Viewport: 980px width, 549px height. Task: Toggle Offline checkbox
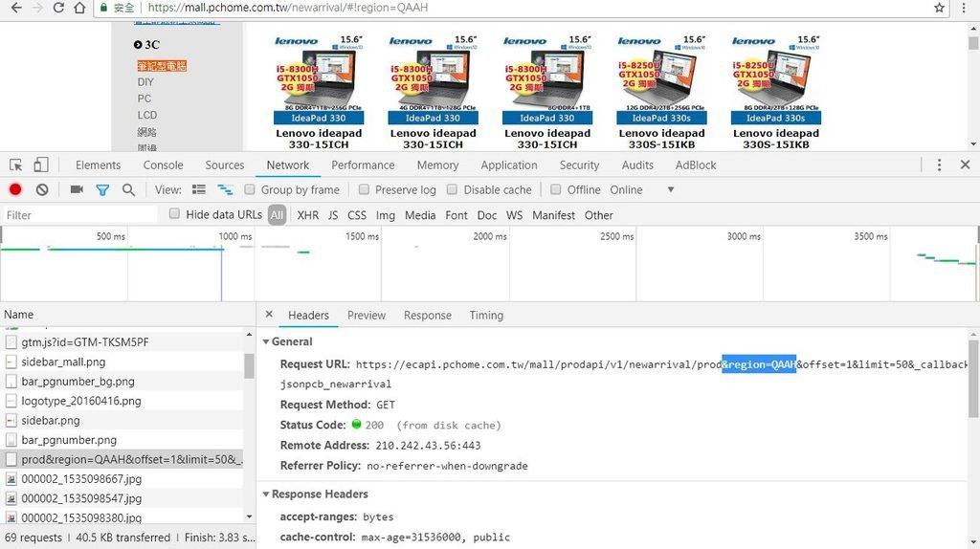[555, 189]
